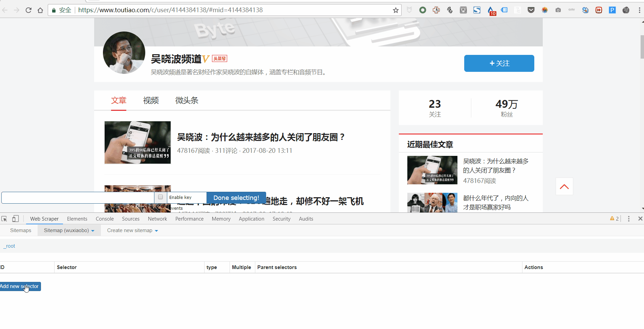Viewport: 644px width, 329px height.
Task: Select the 文章 articles tab
Action: [x=119, y=100]
